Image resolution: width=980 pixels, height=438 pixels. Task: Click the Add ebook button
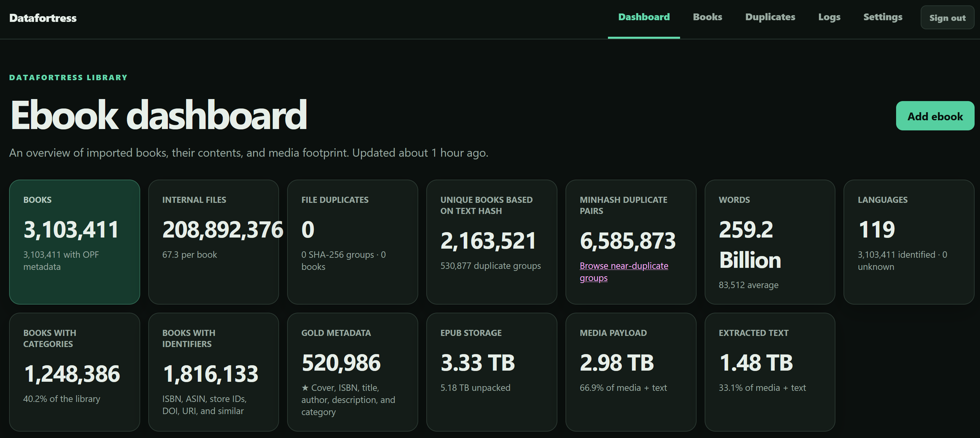coord(935,116)
